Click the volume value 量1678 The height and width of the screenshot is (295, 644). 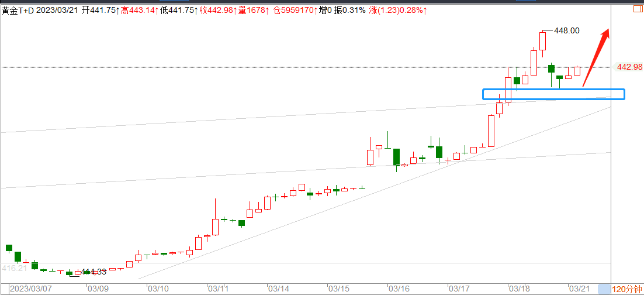click(252, 11)
